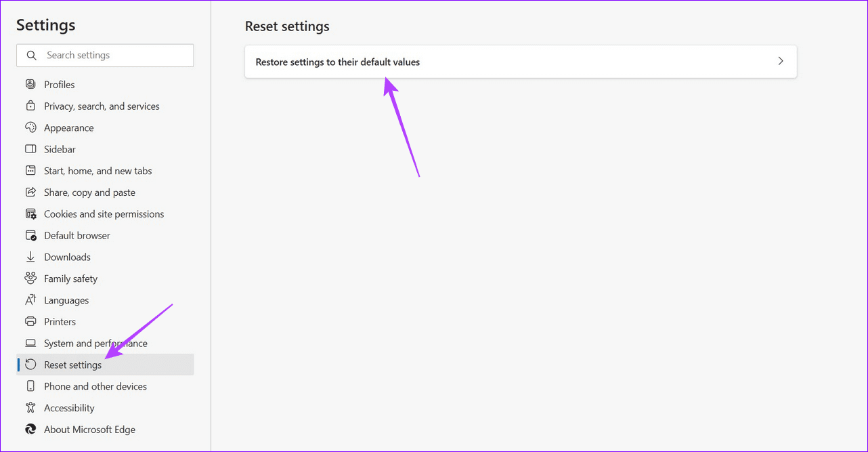This screenshot has width=868, height=452.
Task: Click the search magnifier icon in Settings
Action: click(x=31, y=55)
